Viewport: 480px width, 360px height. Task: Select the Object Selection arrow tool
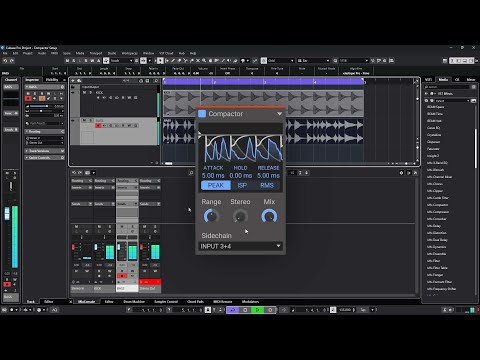(160, 61)
